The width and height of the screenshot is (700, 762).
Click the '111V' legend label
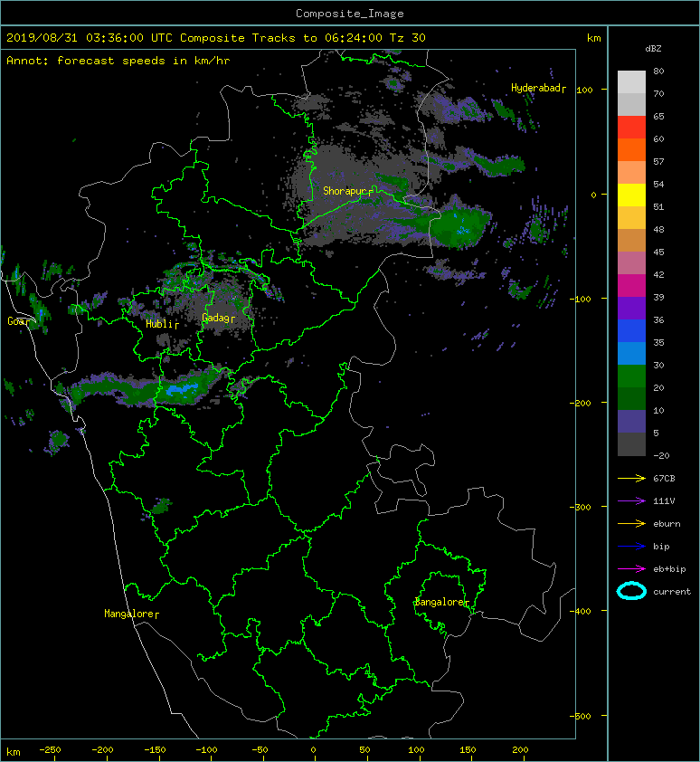(664, 501)
